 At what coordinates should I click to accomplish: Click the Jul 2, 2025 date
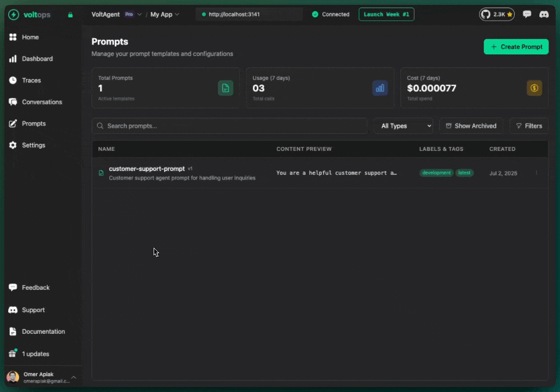coord(503,174)
